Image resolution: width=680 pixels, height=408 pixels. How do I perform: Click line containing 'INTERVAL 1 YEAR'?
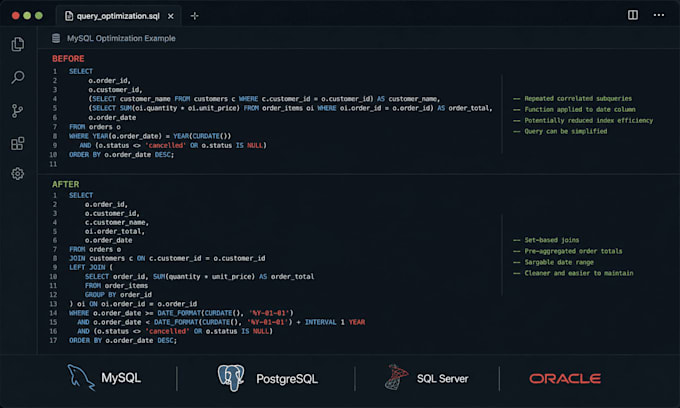click(x=221, y=322)
